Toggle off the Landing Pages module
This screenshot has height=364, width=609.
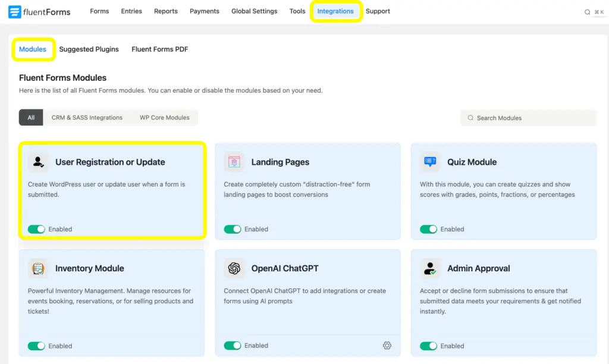coord(233,229)
